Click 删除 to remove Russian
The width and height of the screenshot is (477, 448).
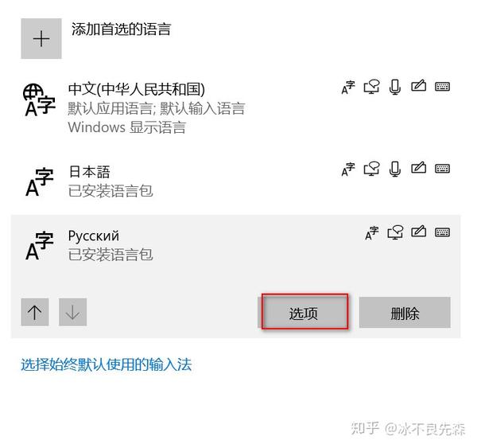405,313
